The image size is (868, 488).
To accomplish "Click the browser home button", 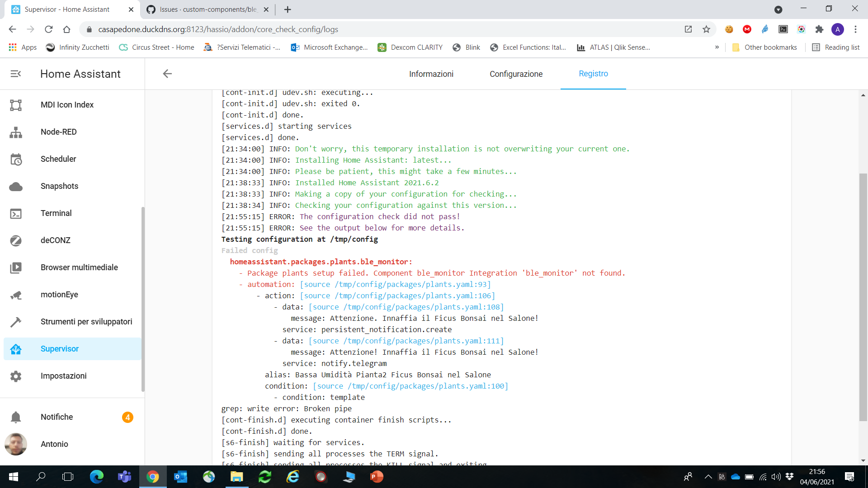I will click(67, 29).
